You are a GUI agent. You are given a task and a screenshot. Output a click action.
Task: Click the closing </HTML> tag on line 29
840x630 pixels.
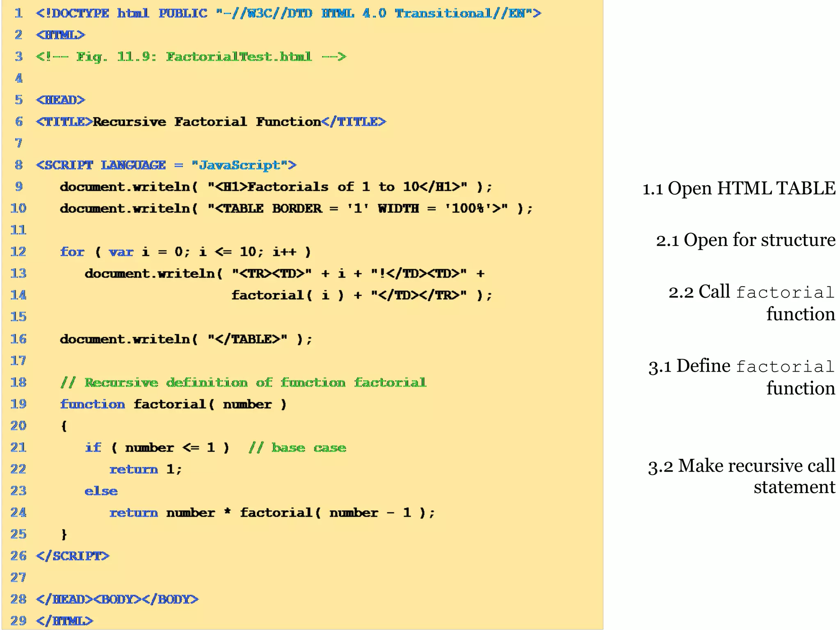(x=64, y=621)
